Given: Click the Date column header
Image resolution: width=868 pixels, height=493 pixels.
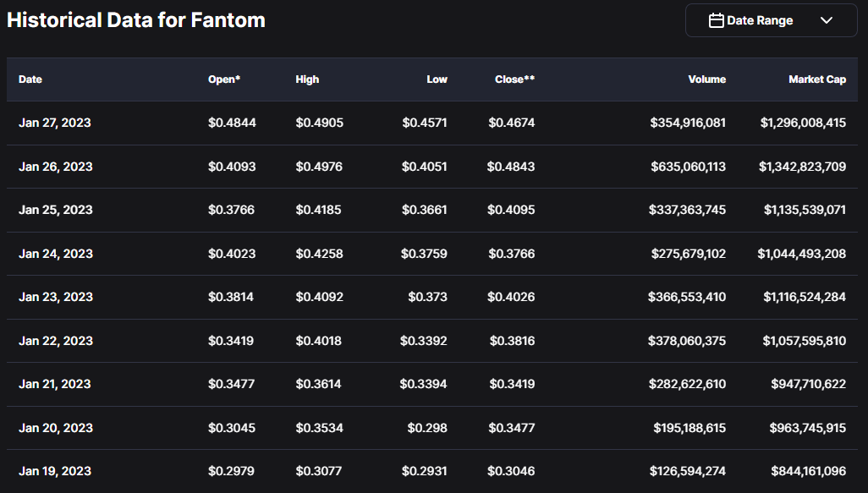Looking at the screenshot, I should click(x=30, y=79).
